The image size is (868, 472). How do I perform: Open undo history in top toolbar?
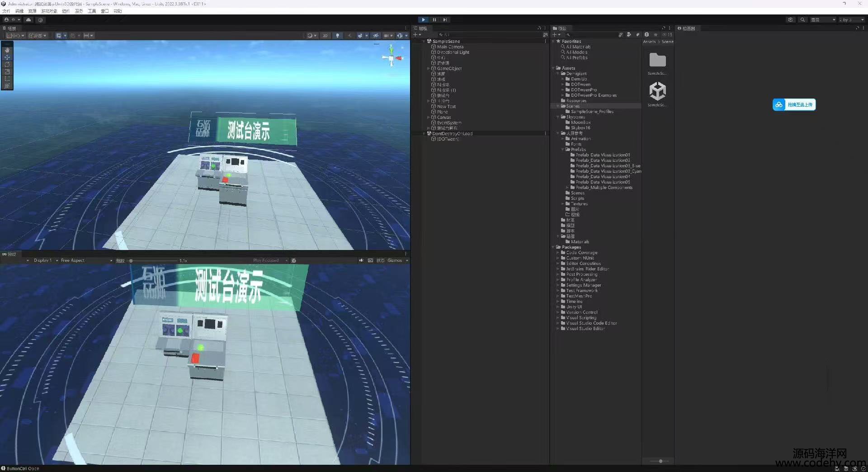790,20
